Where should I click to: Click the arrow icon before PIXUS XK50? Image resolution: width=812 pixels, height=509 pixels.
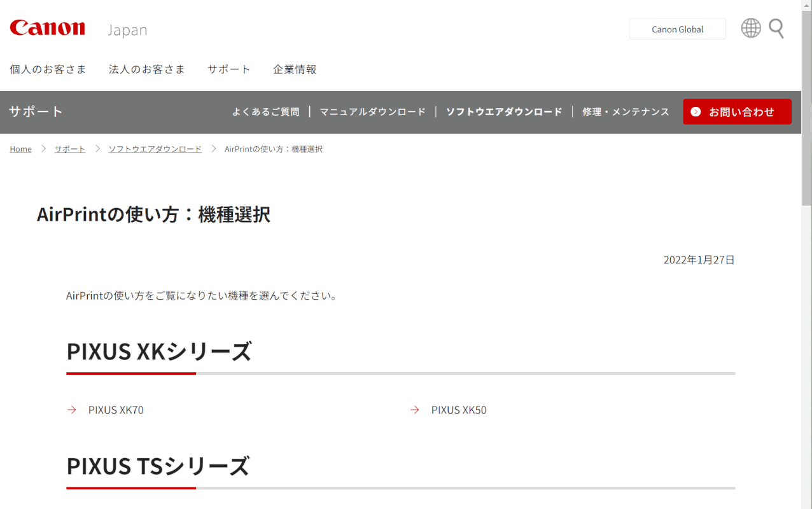[415, 410]
